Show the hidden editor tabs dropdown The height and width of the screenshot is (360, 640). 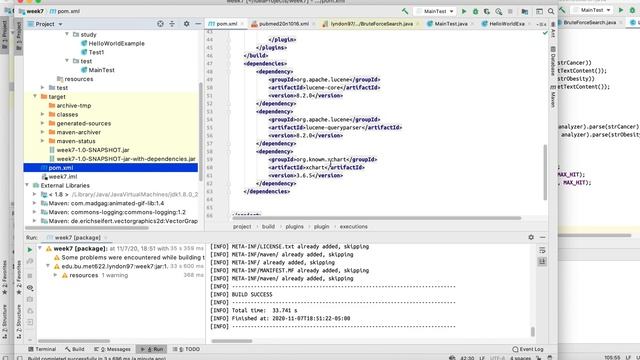click(x=542, y=24)
